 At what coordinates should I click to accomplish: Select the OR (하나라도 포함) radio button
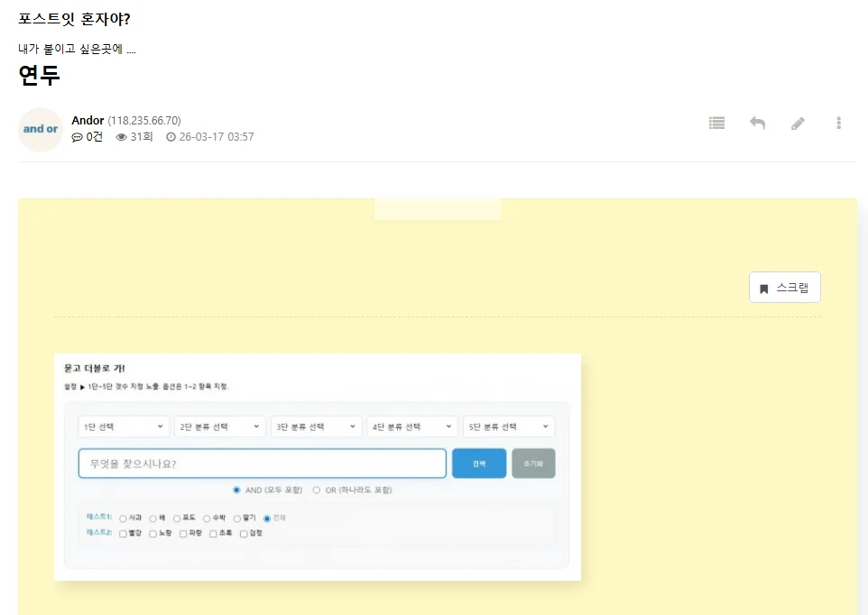click(316, 490)
